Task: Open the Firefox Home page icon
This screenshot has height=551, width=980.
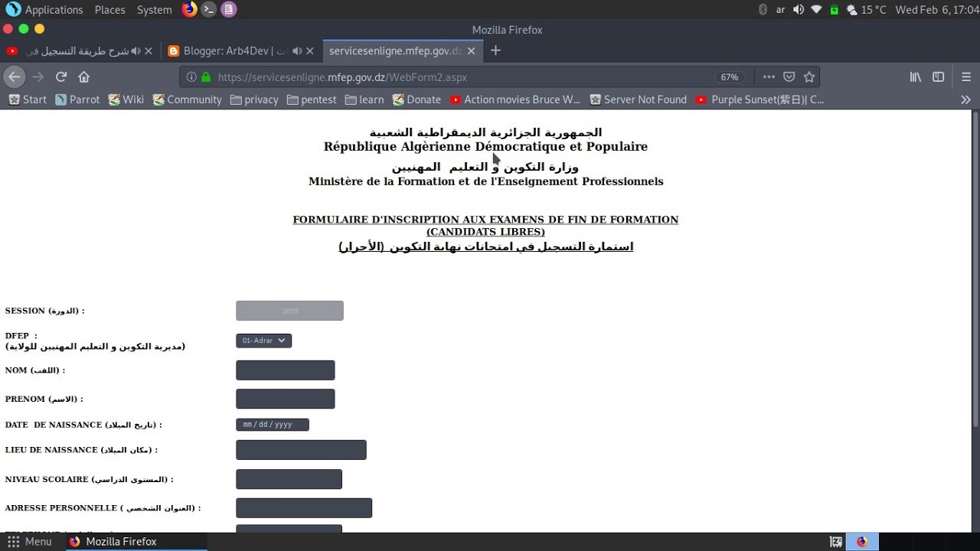Action: click(84, 77)
